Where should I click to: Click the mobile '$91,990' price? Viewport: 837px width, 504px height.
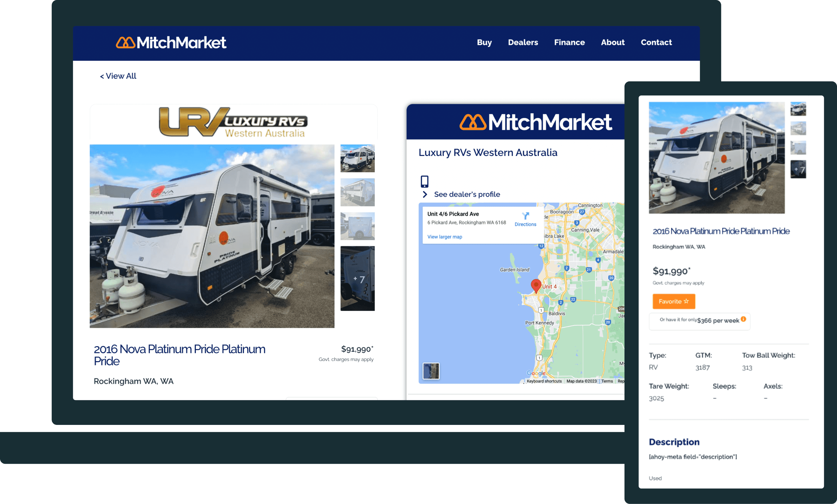coord(671,271)
